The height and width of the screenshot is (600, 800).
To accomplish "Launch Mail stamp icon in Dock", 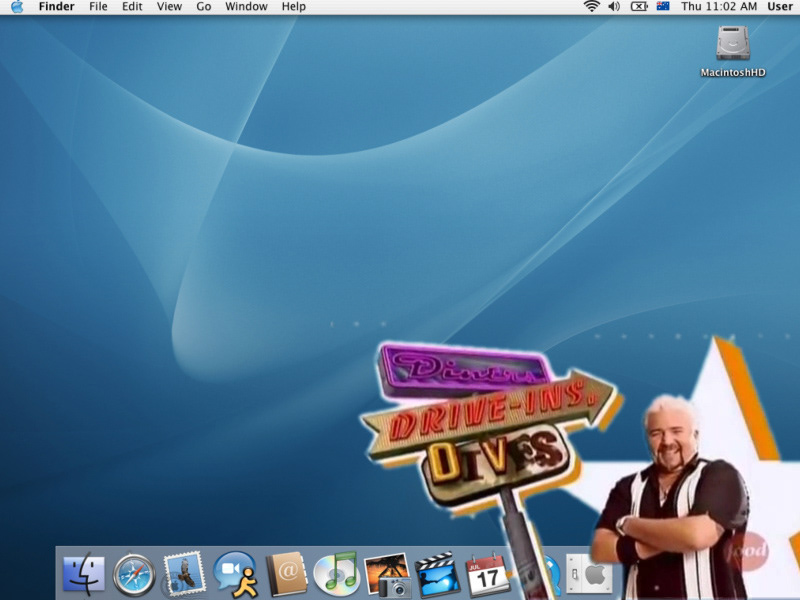I will [x=184, y=574].
